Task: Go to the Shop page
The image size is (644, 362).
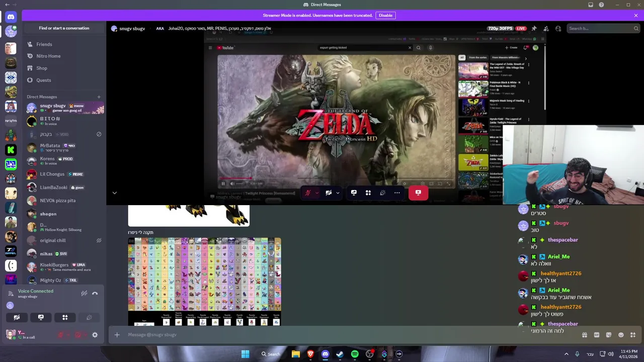Action: pyautogui.click(x=64, y=68)
